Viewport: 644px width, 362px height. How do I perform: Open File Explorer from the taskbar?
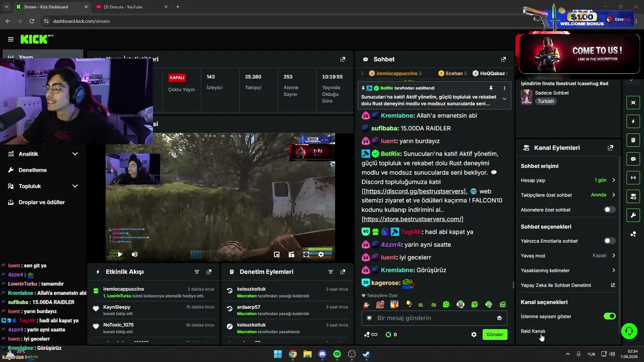[307, 354]
